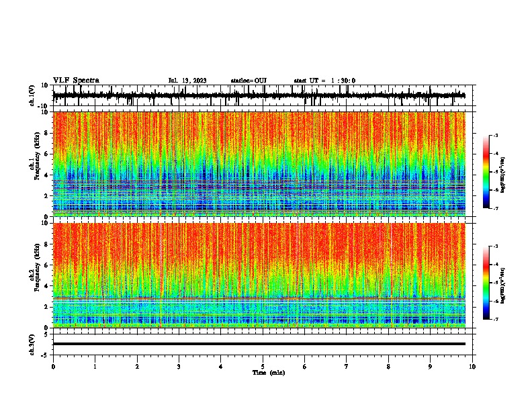Image resolution: width=532 pixels, height=411 pixels.
Task: Click the 2 tick label on Time axis
Action: [x=137, y=367]
